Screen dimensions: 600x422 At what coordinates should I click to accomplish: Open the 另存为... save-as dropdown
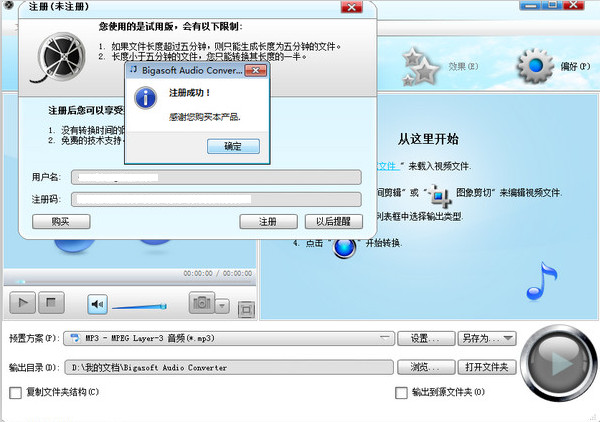click(487, 338)
